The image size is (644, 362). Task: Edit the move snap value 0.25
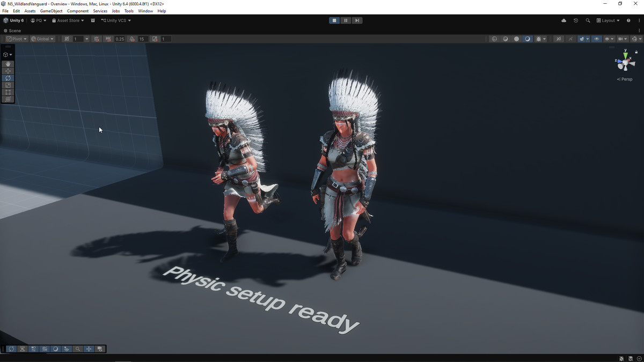(120, 39)
